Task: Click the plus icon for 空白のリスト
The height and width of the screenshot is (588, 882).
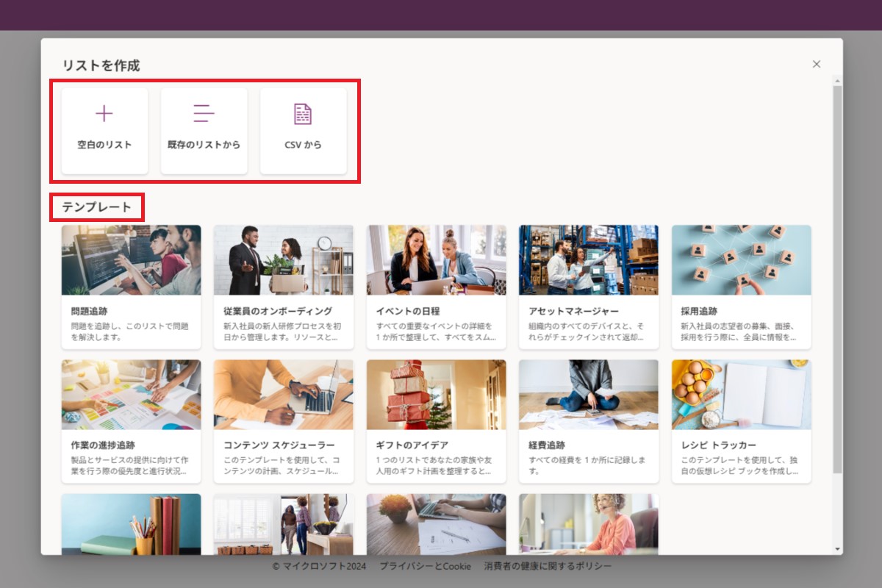Action: (x=104, y=113)
